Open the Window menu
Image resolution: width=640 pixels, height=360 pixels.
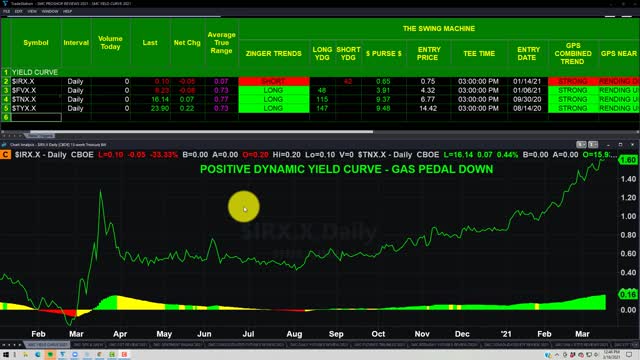50,11
